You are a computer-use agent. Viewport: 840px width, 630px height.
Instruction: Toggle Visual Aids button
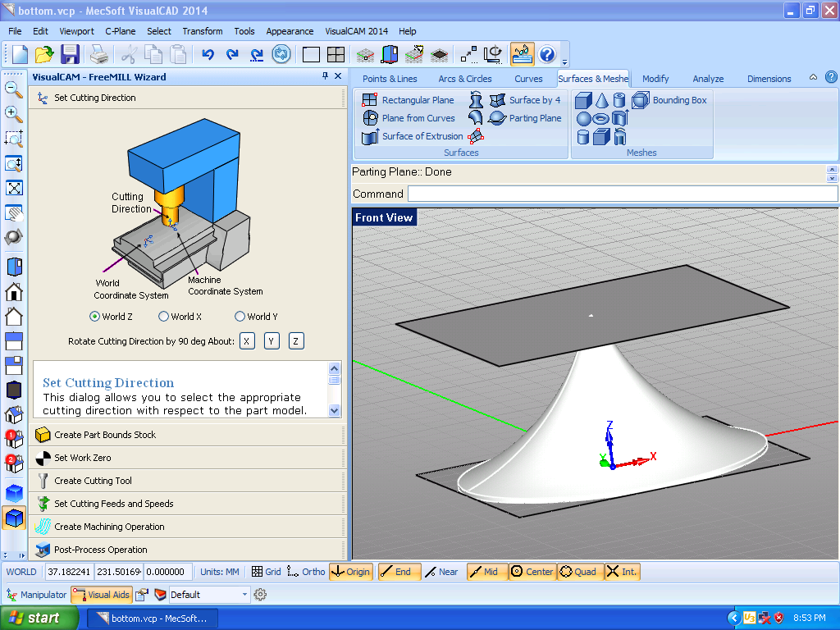(101, 594)
